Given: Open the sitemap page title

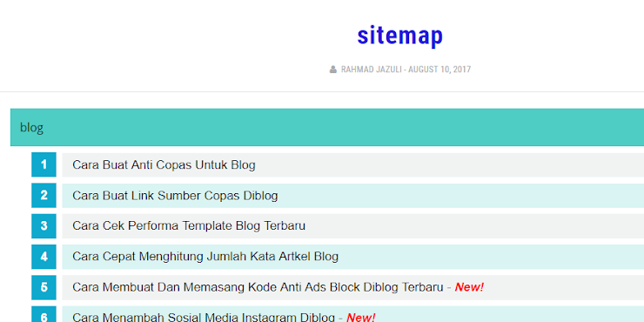Looking at the screenshot, I should 399,37.
